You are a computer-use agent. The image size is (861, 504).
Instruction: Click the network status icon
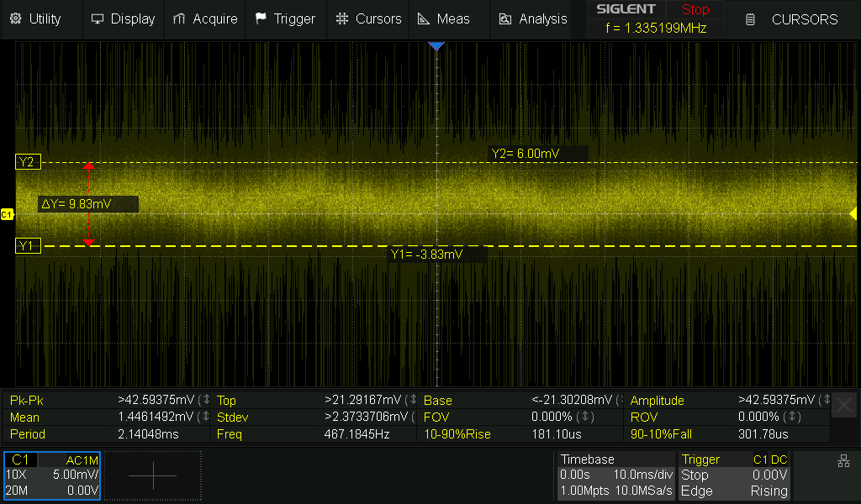coord(843,461)
